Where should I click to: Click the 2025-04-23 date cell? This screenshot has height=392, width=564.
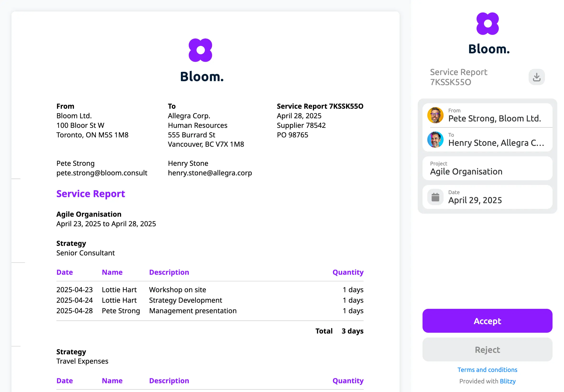point(74,290)
